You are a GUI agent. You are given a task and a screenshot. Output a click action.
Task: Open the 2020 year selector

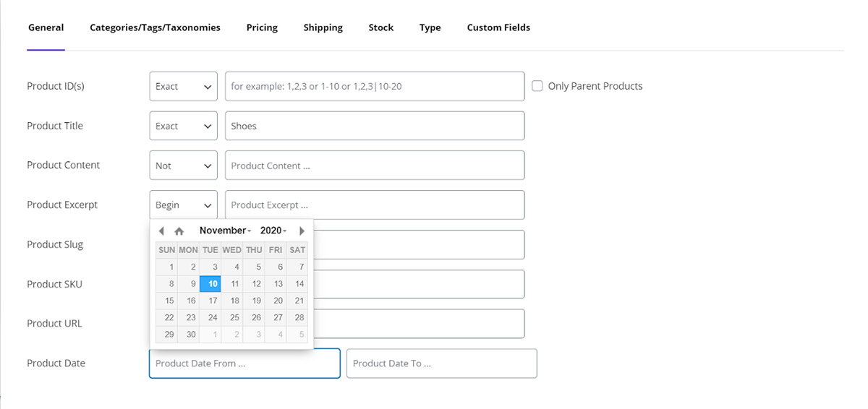click(x=273, y=231)
